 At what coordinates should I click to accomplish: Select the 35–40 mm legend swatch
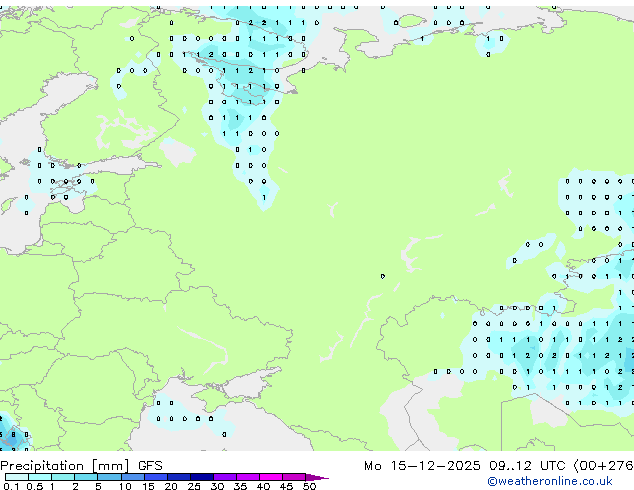247,477
